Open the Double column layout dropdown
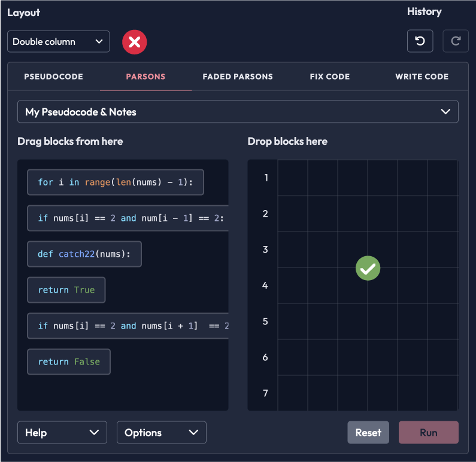476x462 pixels. click(x=59, y=42)
